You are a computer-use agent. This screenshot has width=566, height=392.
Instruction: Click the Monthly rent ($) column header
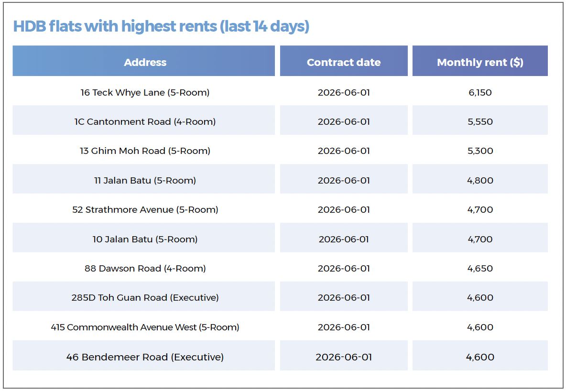coord(480,61)
